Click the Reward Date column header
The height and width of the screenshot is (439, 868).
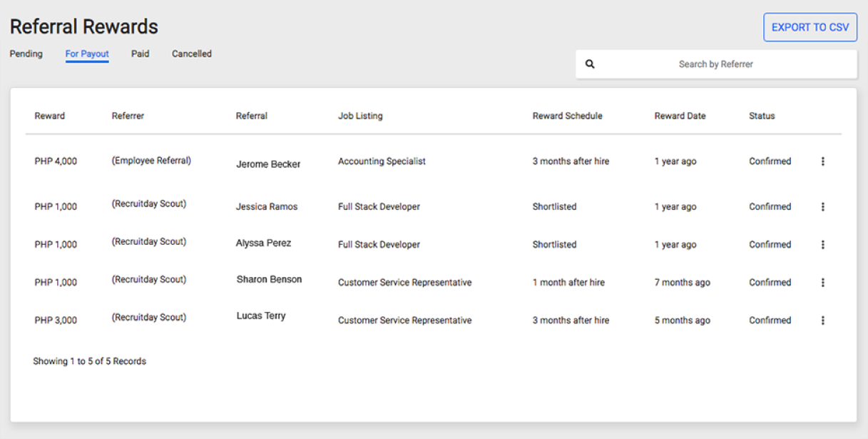click(x=680, y=116)
